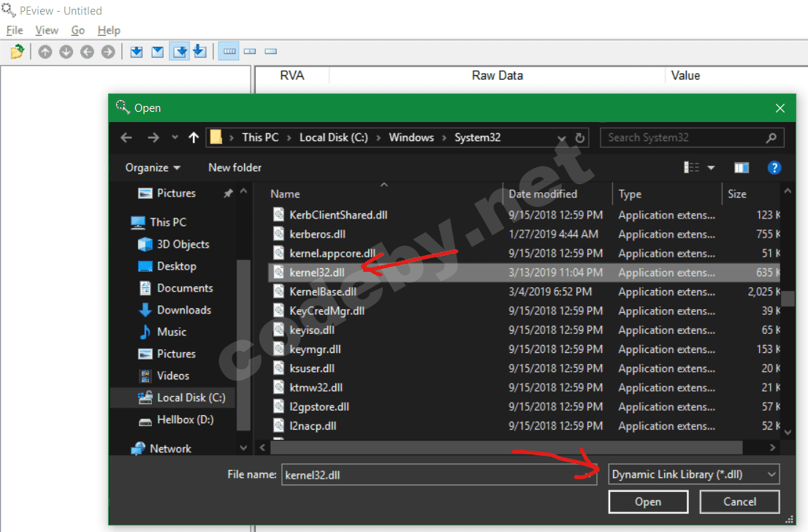Click the search magnifier icon
The height and width of the screenshot is (532, 808).
(x=771, y=137)
